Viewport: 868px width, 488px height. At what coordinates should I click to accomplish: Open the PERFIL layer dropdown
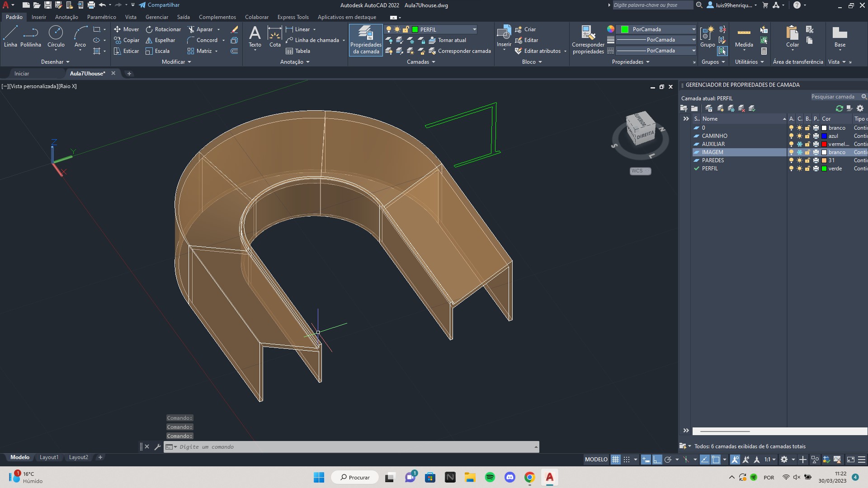(474, 29)
